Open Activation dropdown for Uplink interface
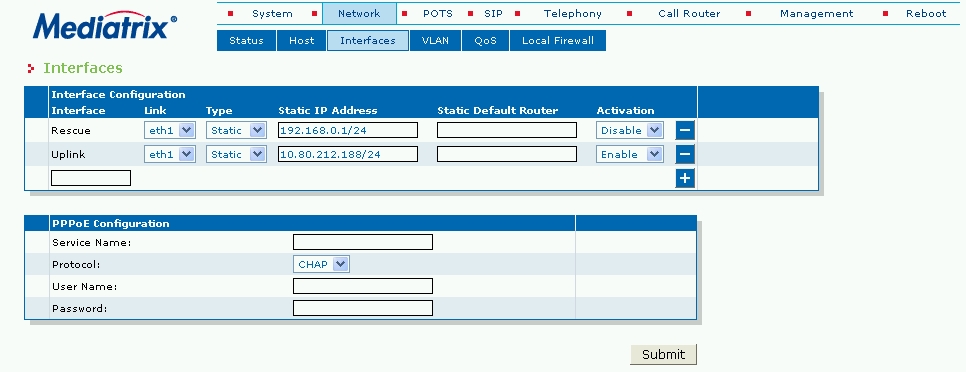 click(x=630, y=154)
